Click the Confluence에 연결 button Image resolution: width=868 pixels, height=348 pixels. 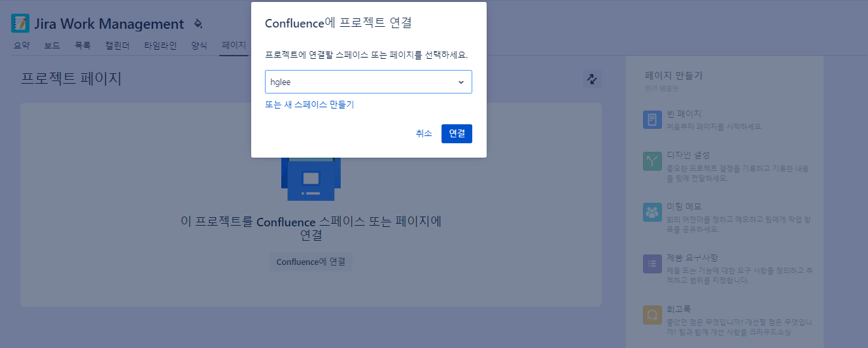pyautogui.click(x=311, y=262)
